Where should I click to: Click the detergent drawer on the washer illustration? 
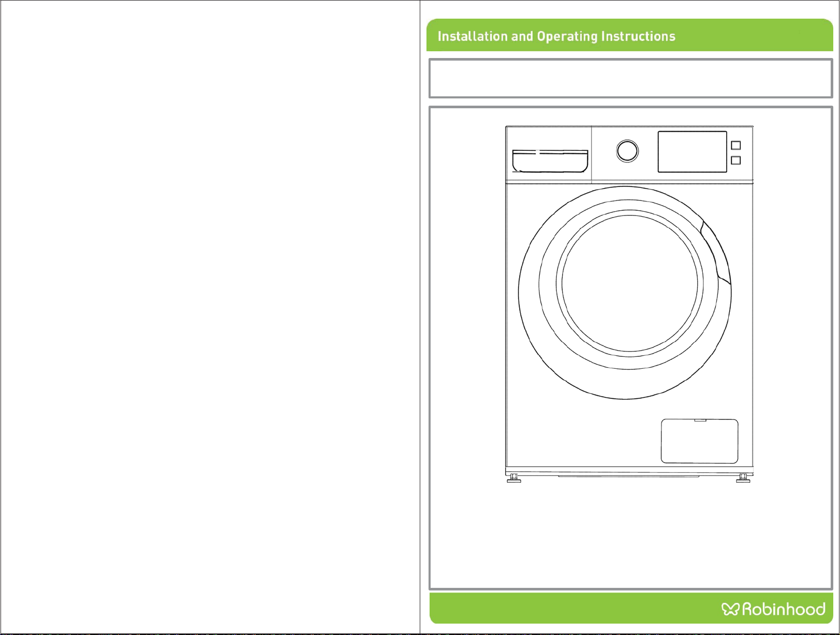tap(550, 161)
